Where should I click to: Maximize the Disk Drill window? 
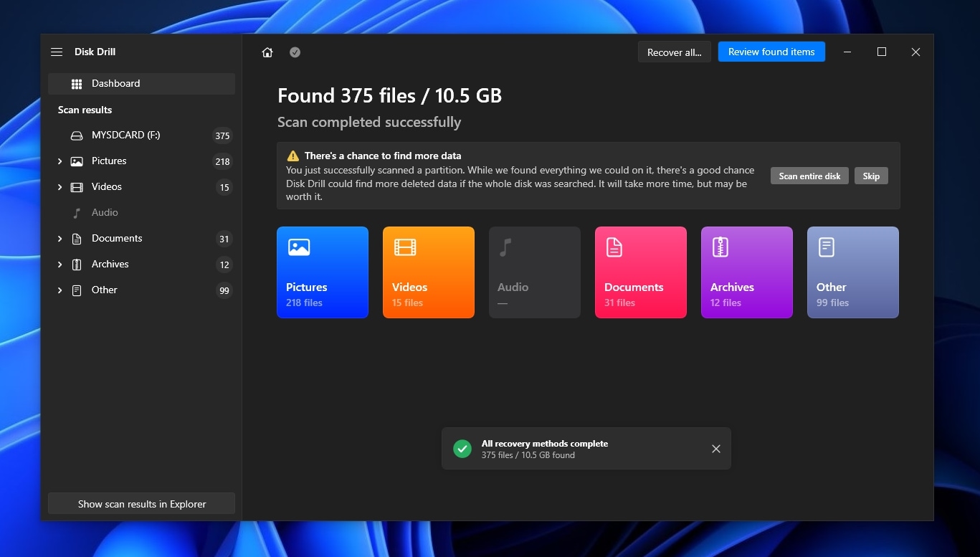[x=882, y=52]
